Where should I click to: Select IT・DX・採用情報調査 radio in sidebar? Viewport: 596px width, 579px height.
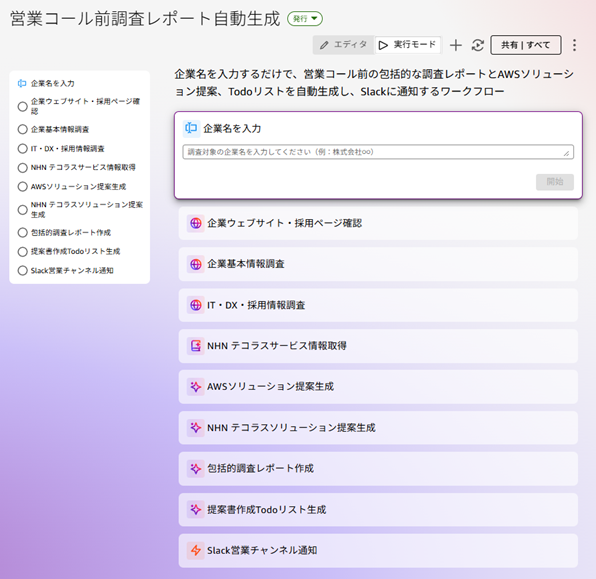coord(22,148)
